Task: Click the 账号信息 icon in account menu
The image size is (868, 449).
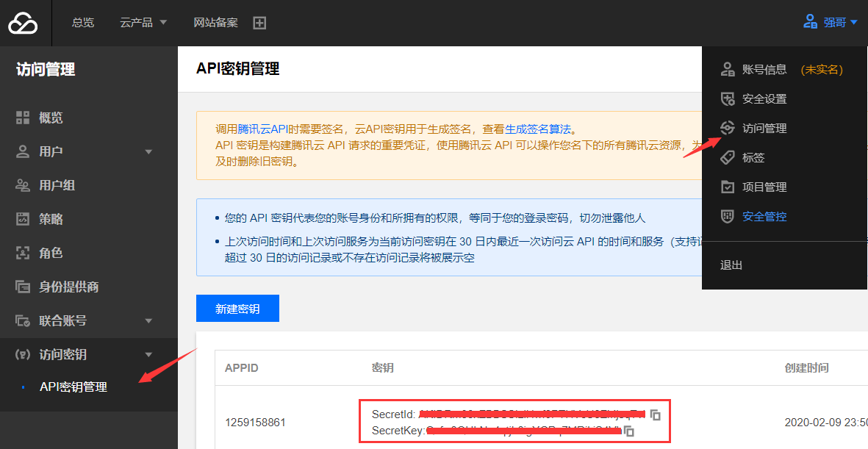Action: point(728,69)
